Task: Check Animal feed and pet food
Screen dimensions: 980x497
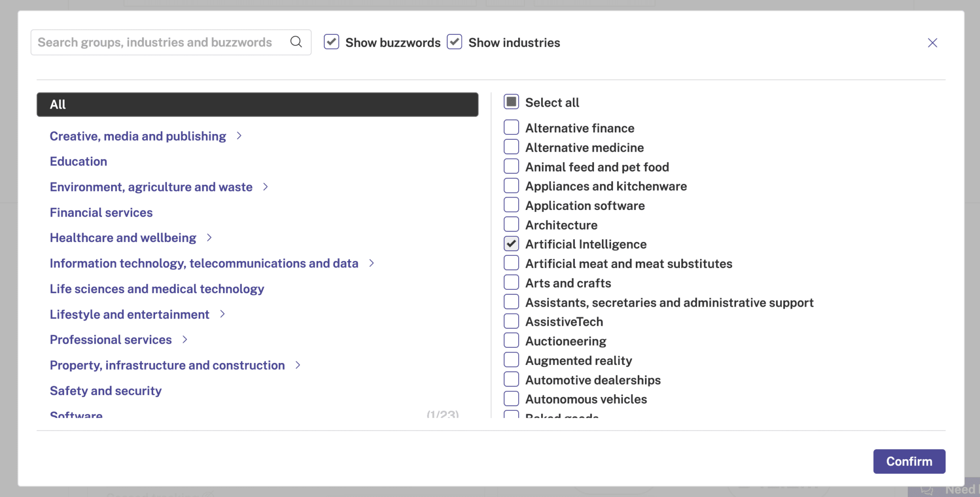Action: [512, 166]
